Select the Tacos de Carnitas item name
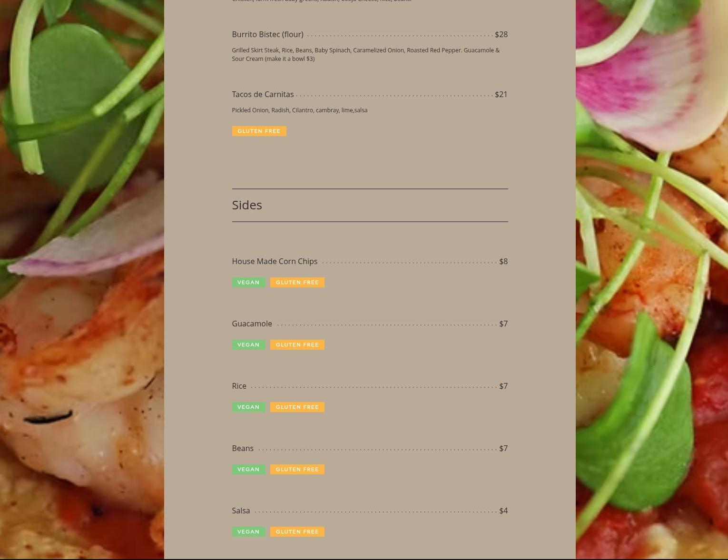Viewport: 728px width, 560px height. [263, 94]
